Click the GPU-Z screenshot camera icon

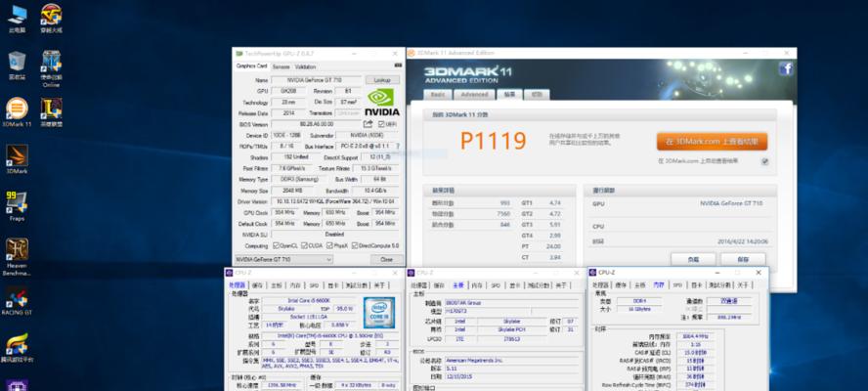398,65
